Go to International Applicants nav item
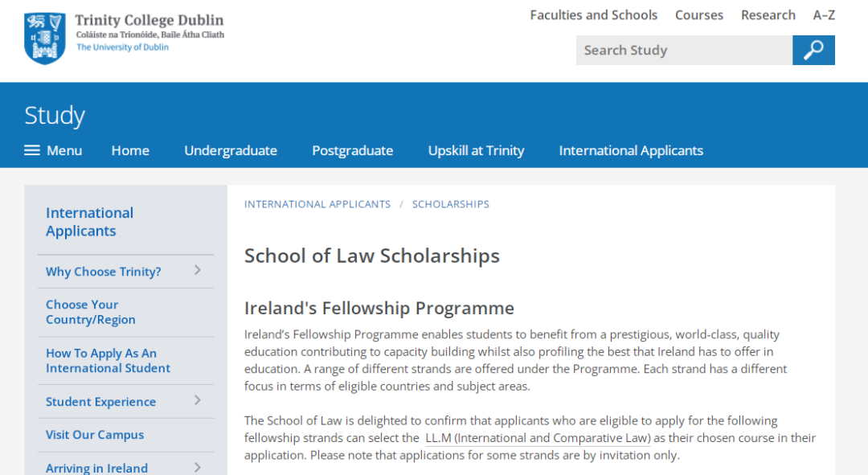 click(631, 150)
